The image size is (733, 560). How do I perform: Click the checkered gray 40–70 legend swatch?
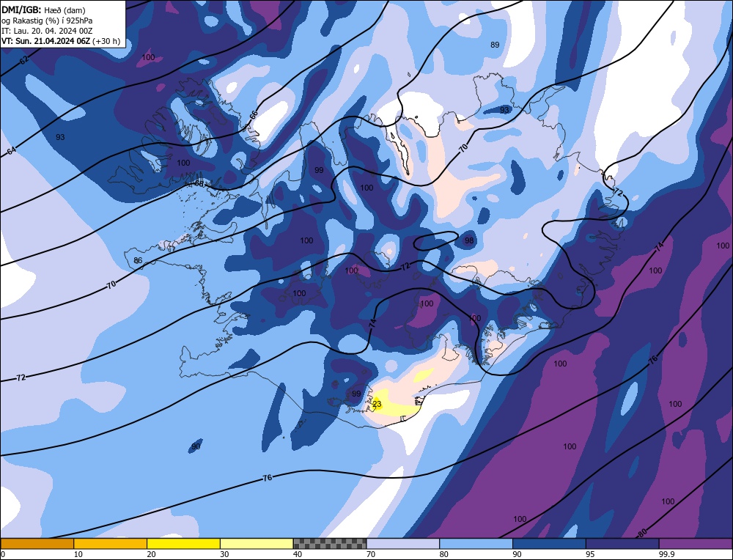click(x=330, y=543)
